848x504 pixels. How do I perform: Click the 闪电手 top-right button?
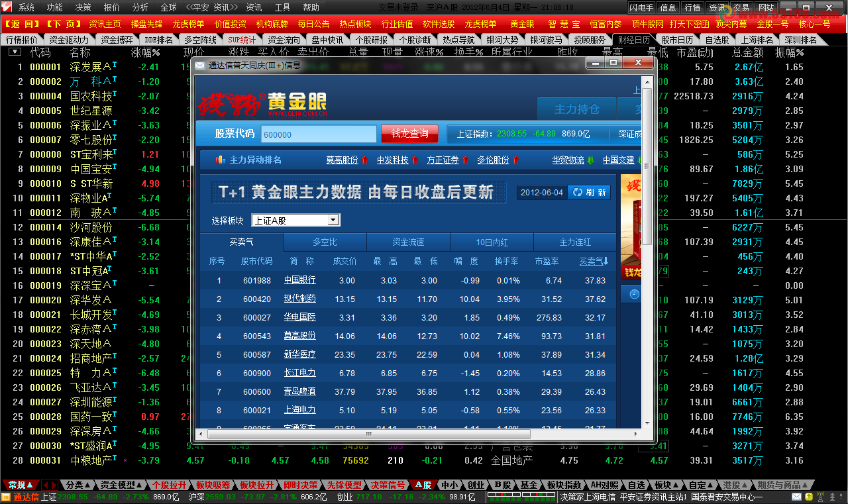(641, 8)
